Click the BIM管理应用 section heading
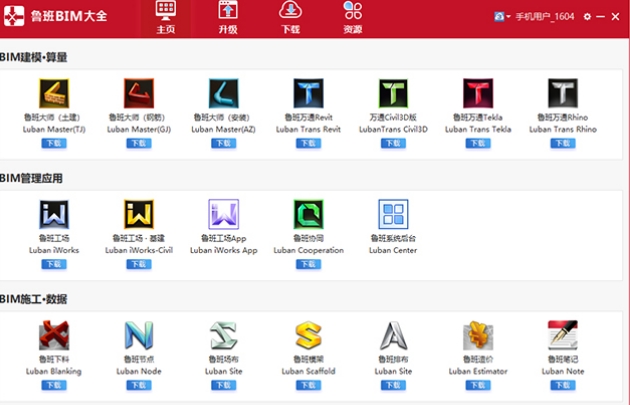This screenshot has width=630, height=405. (31, 178)
